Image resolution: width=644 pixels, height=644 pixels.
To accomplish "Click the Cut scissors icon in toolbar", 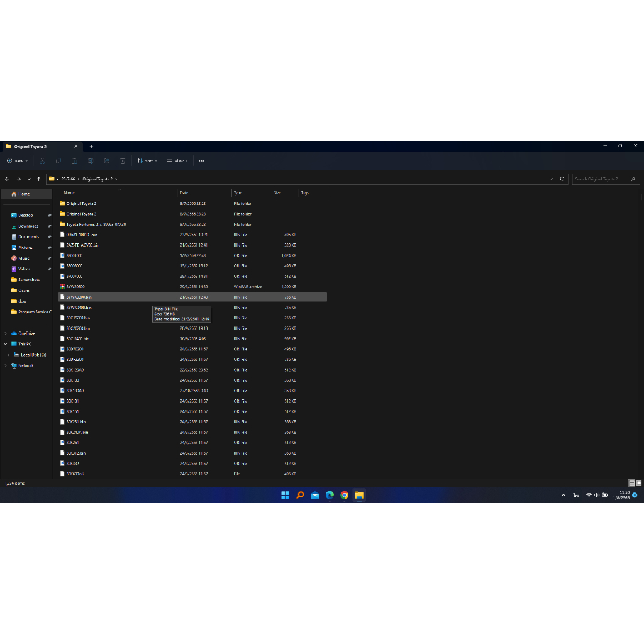I will click(42, 161).
